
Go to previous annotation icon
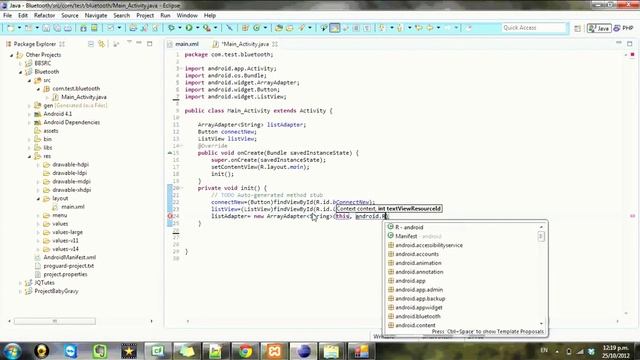[x=400, y=28]
